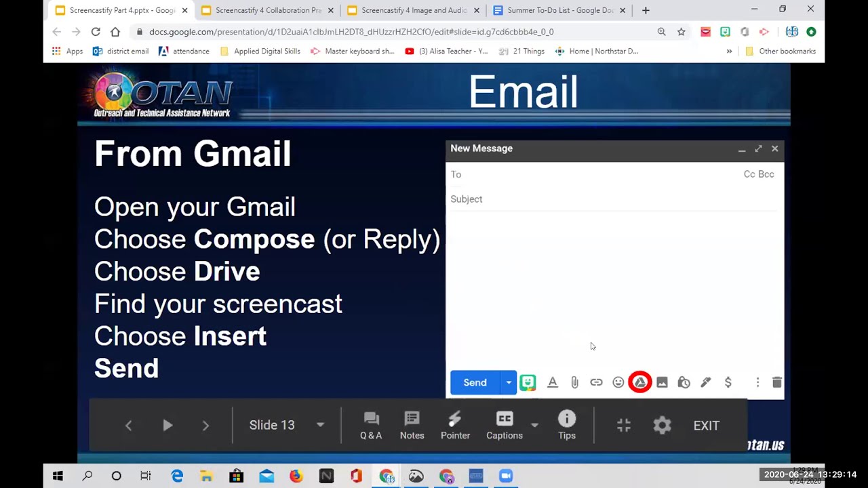
Task: Click the Subject field in New Message
Action: [x=614, y=199]
